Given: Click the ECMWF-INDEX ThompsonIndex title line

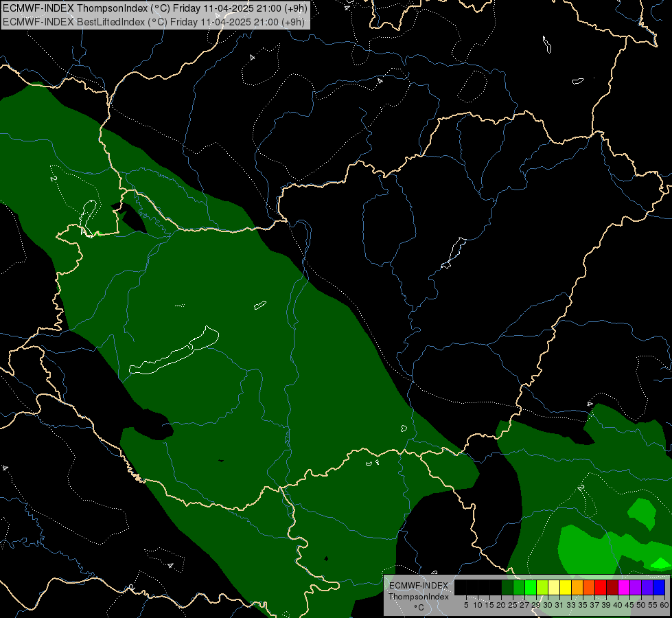Looking at the screenshot, I should pos(154,8).
